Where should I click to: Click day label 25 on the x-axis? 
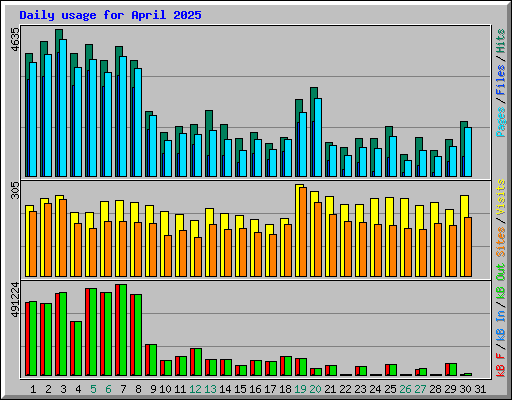pyautogui.click(x=390, y=389)
